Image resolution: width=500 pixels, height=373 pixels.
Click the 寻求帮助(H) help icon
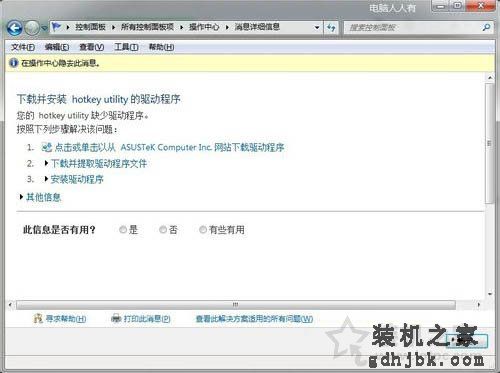click(38, 319)
